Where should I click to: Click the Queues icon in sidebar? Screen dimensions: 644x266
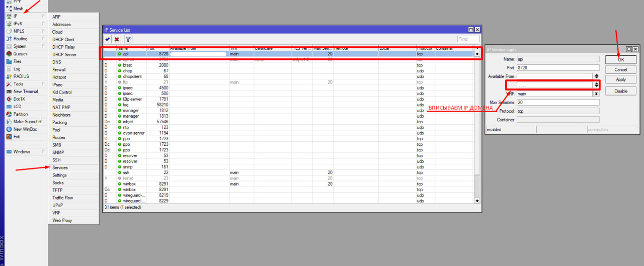[x=9, y=54]
